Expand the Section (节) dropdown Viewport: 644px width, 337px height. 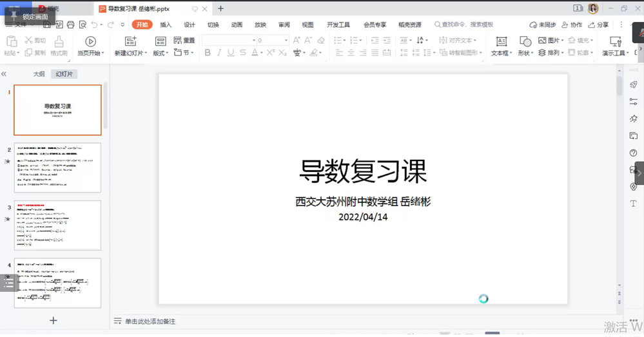point(192,53)
